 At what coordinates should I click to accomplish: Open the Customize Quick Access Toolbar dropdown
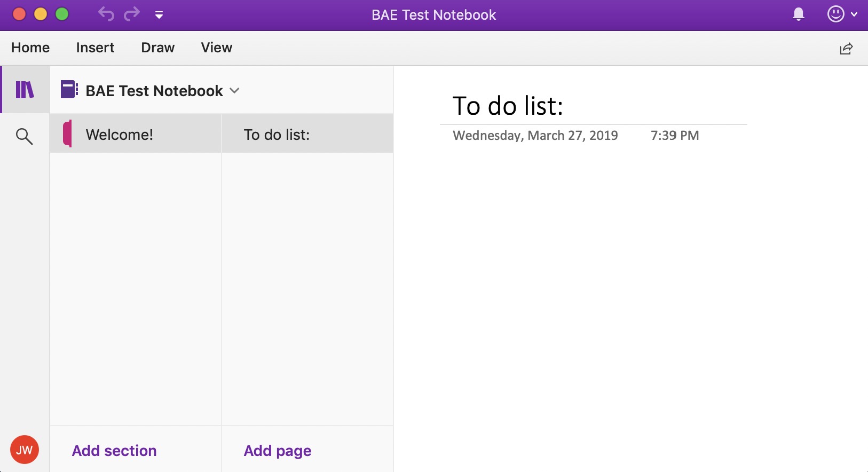[159, 15]
